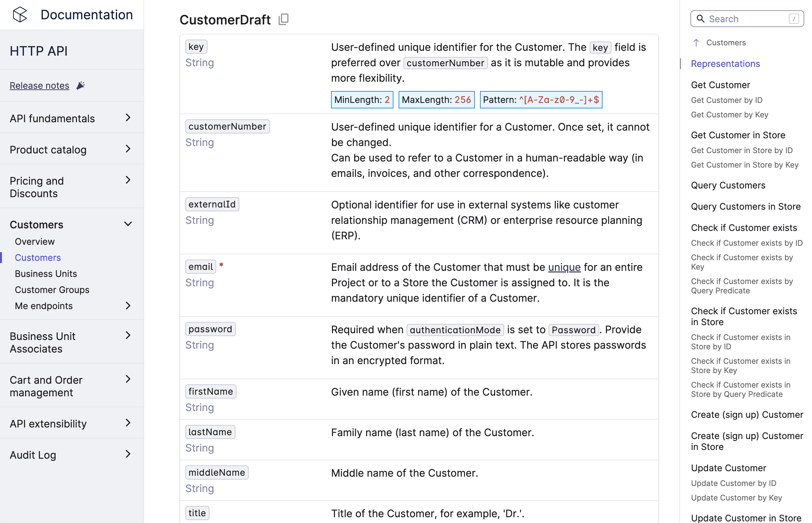
Task: Expand the Me endpoints submenu
Action: click(x=128, y=306)
